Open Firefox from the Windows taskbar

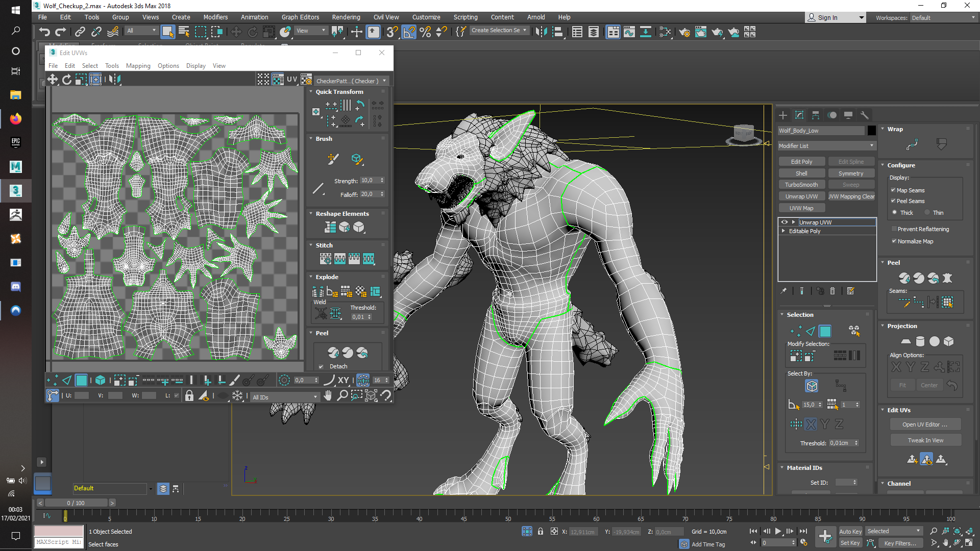tap(16, 119)
